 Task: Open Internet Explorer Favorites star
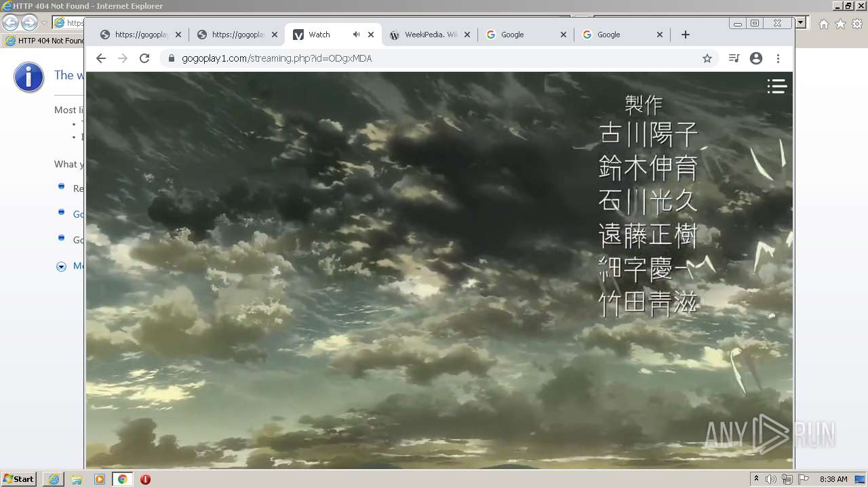[840, 24]
